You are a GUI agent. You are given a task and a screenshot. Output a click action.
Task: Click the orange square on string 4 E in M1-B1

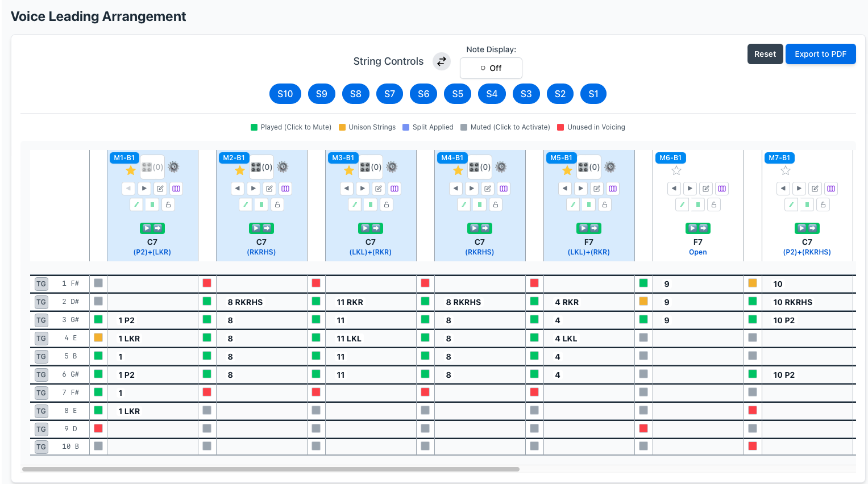(x=98, y=337)
